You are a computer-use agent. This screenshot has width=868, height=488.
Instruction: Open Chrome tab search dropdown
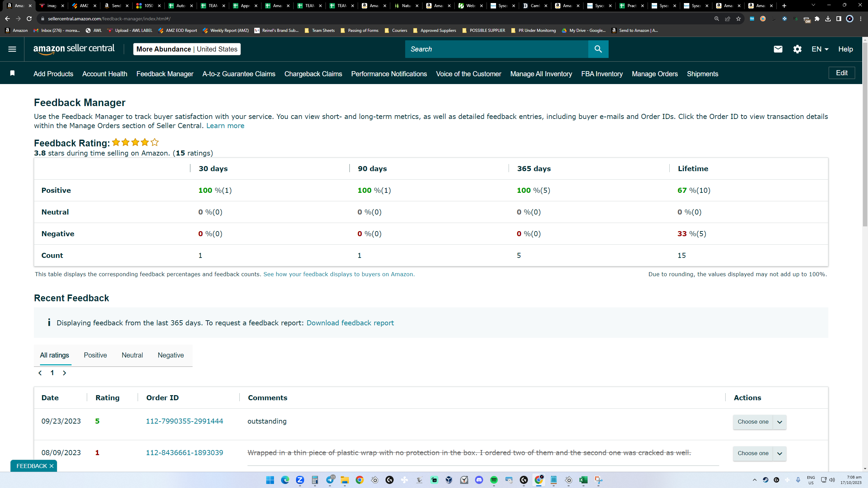pos(813,5)
